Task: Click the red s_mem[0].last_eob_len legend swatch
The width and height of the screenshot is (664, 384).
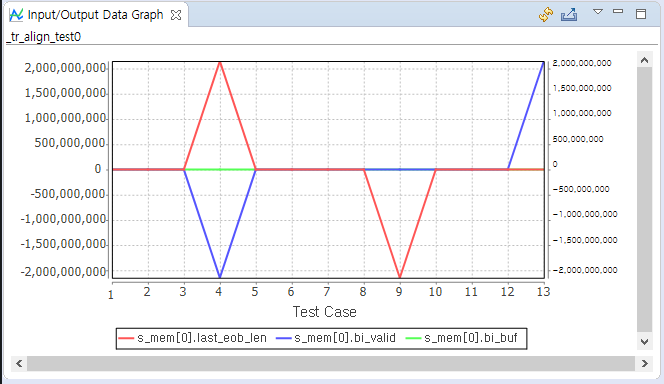Action: (x=126, y=338)
